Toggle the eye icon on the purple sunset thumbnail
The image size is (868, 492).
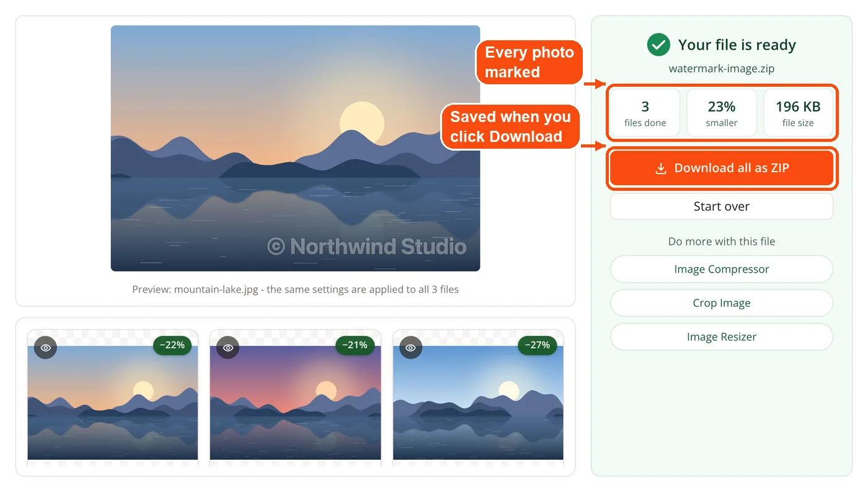pyautogui.click(x=228, y=348)
